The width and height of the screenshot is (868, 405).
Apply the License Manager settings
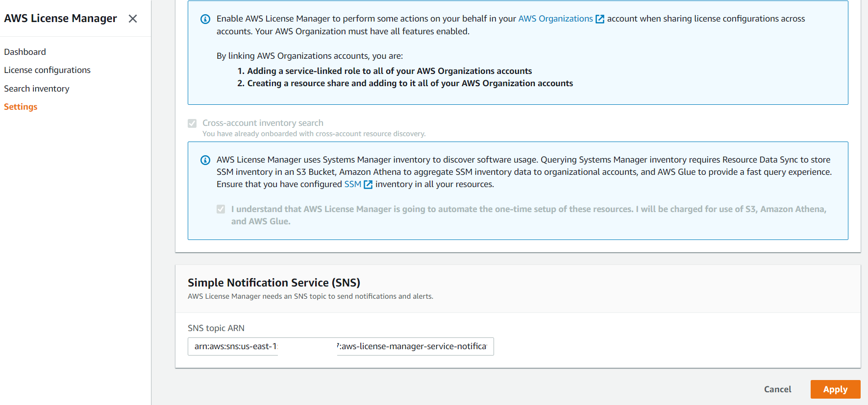[835, 389]
